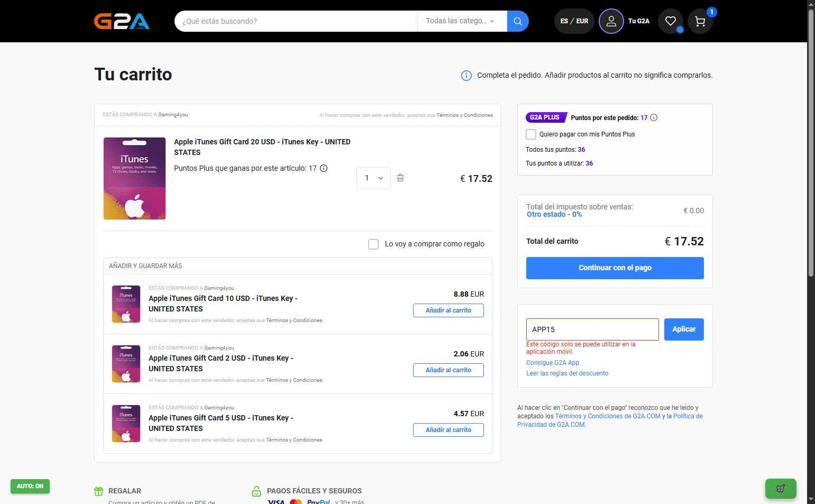815x504 pixels.
Task: Check 'Quiero pagar con mis Puntos Plus'
Action: click(531, 134)
